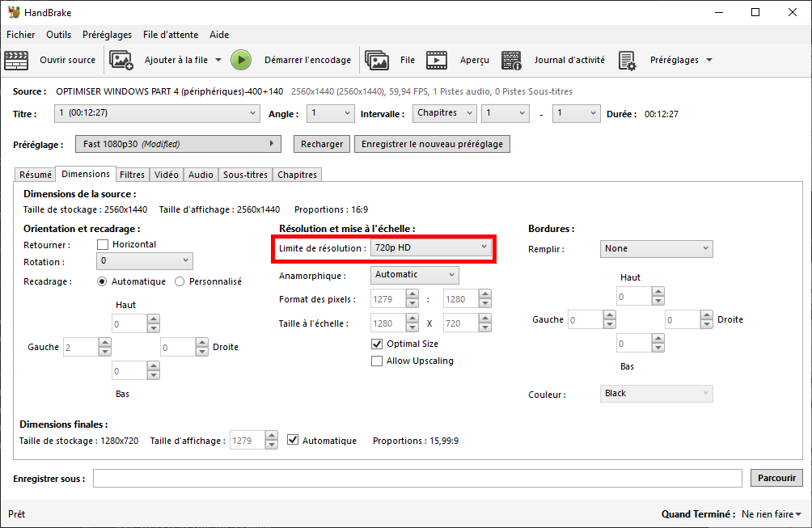Image resolution: width=812 pixels, height=528 pixels.
Task: Open the Angle dropdown
Action: (331, 113)
